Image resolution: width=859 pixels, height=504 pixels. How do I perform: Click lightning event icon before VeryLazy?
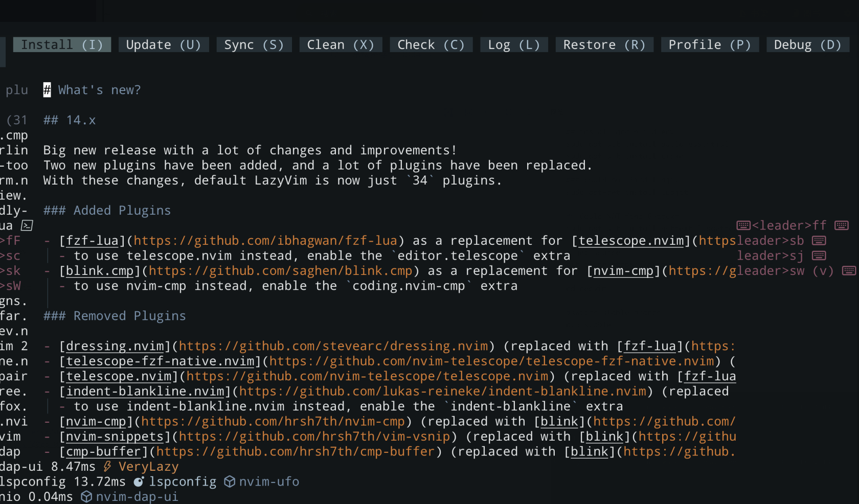pos(107,466)
